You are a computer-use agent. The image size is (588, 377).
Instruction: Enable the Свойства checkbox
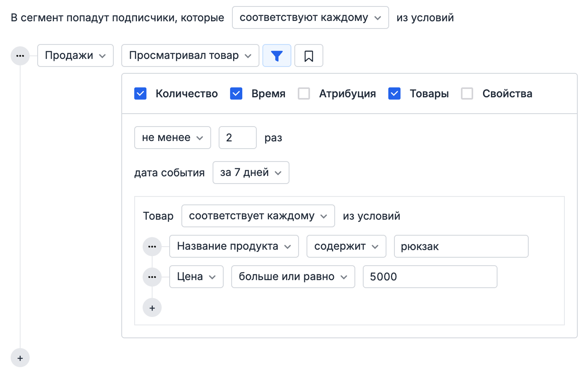tap(467, 93)
